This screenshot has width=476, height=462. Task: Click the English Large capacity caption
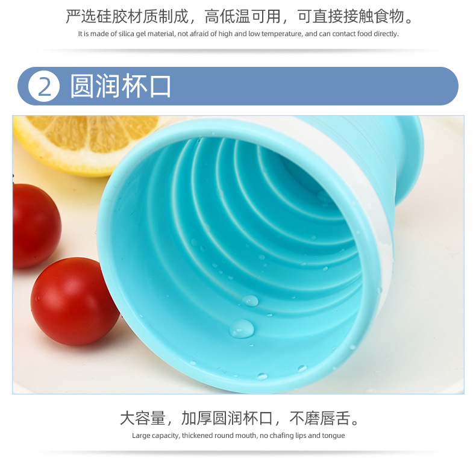[x=239, y=435]
